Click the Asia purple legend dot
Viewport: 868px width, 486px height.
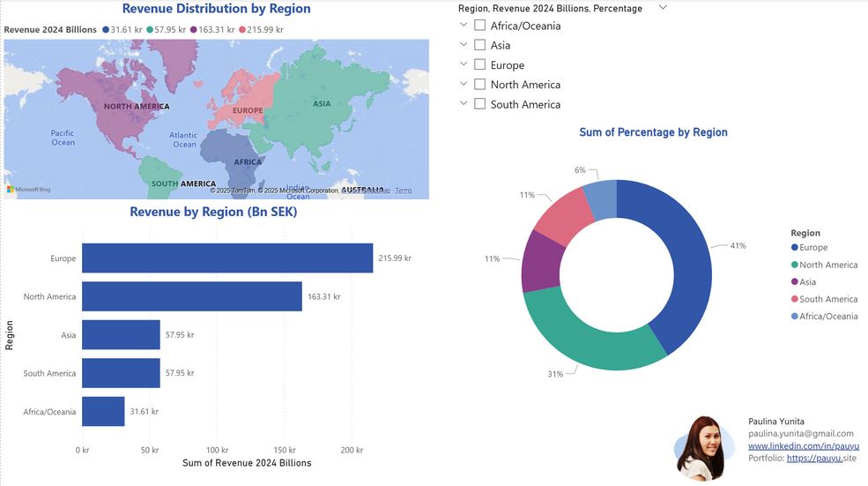[x=794, y=282]
